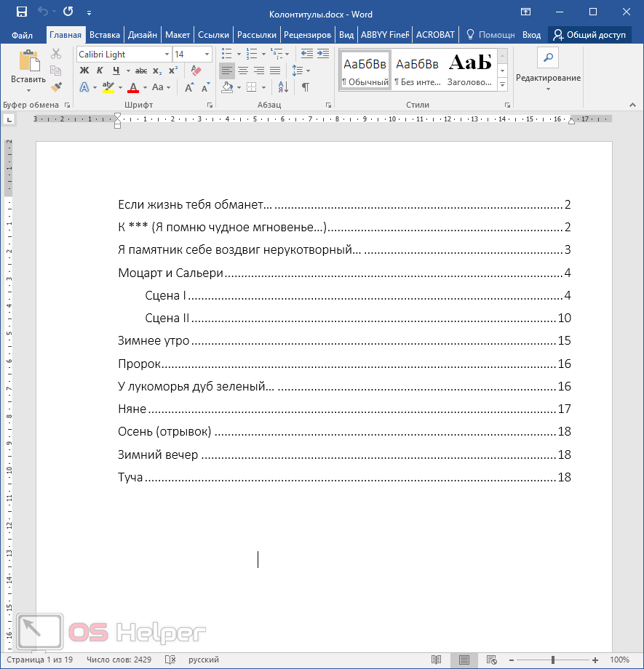Show paragraph marks (¶)
This screenshot has width=644, height=669.
point(306,87)
